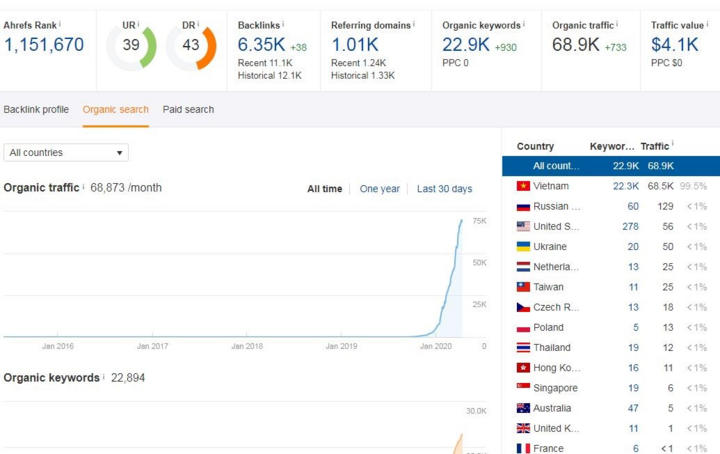Open the 6.35K backlinks value
Image resolution: width=720 pixels, height=454 pixels.
(261, 45)
